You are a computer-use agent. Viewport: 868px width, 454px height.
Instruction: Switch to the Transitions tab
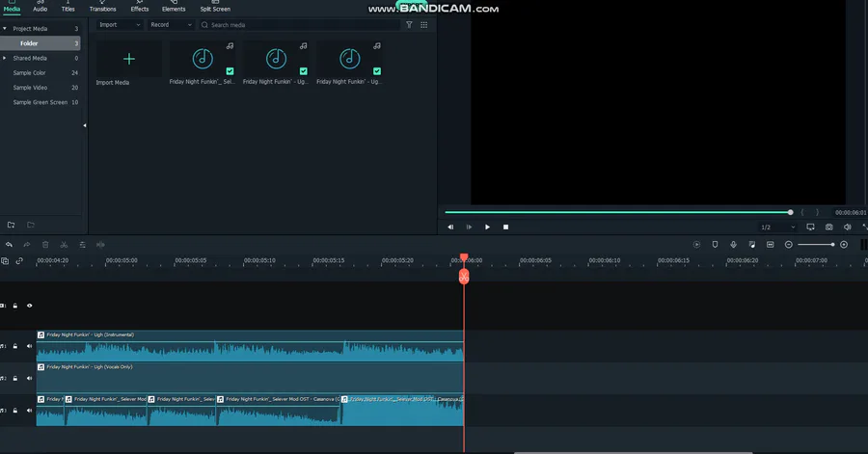[x=103, y=7]
